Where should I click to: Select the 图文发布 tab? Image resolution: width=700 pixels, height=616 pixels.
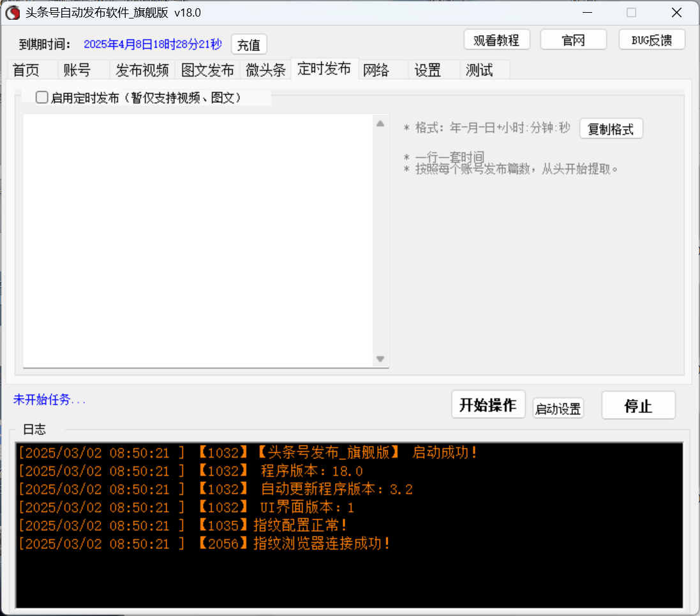(x=207, y=70)
